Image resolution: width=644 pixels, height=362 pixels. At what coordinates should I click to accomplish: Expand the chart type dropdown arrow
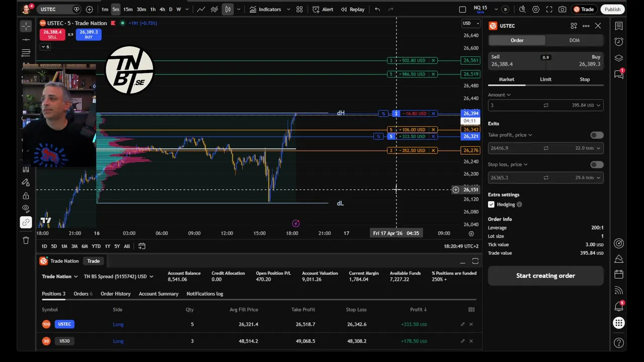pyautogui.click(x=238, y=9)
